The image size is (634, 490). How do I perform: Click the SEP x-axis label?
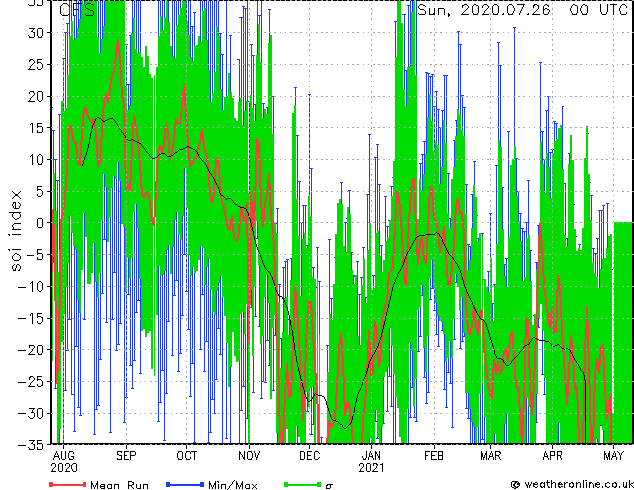click(126, 456)
